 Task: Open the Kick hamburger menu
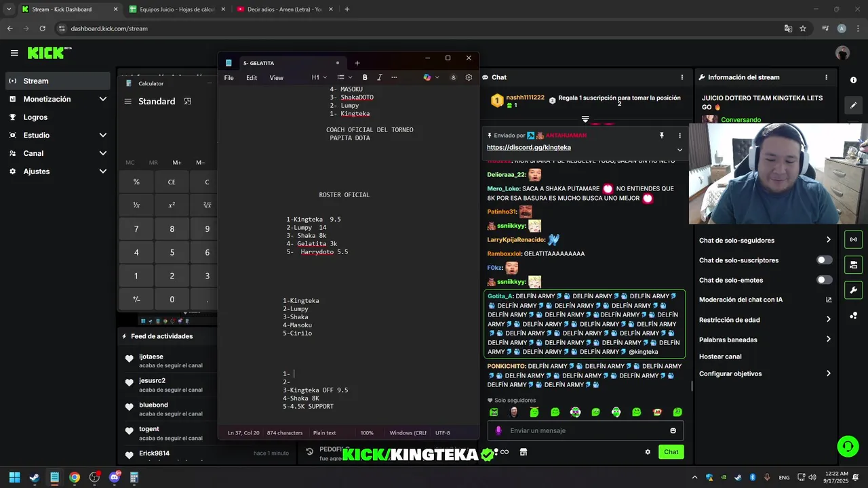click(14, 53)
